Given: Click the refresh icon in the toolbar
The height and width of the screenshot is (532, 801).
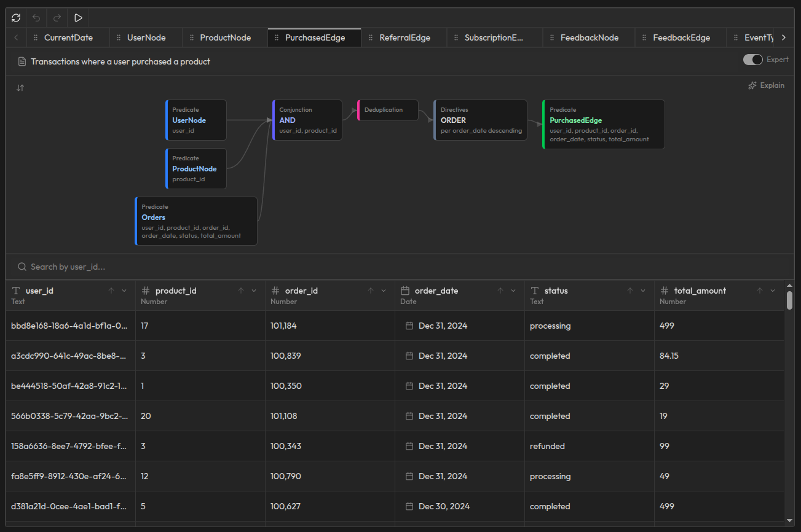Looking at the screenshot, I should point(15,17).
